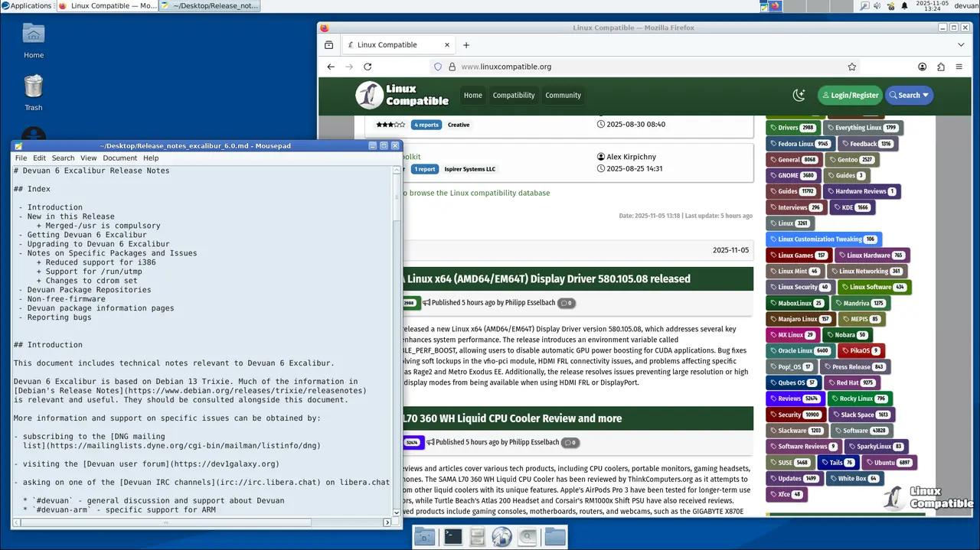Open the Linux Customization Tweaking tag
Screen dimensions: 980x550
click(x=824, y=239)
